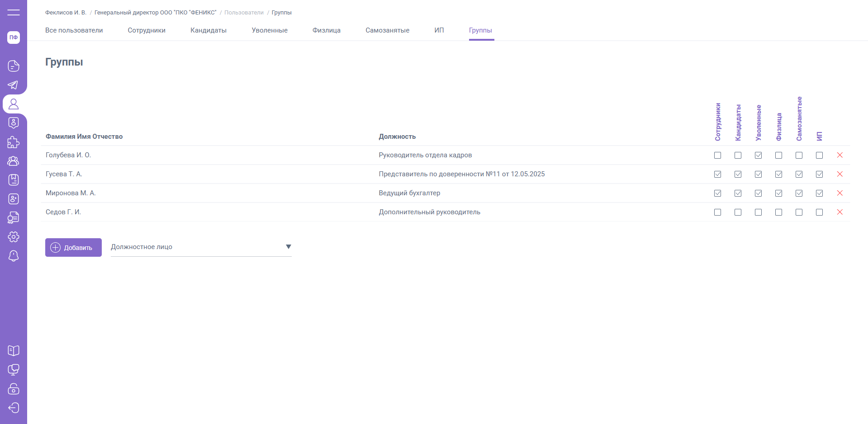Open the open-book reference icon
868x424 pixels.
click(14, 351)
